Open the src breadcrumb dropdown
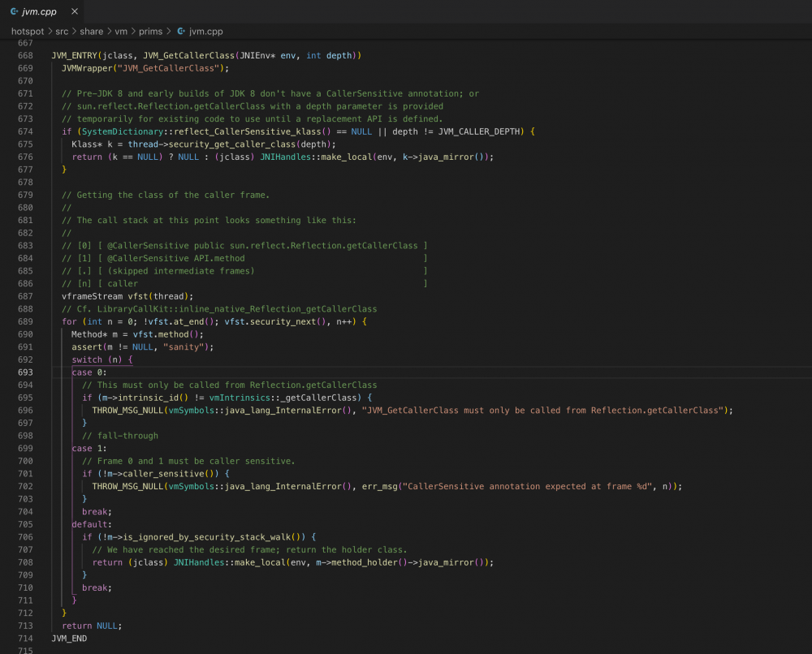Image resolution: width=812 pixels, height=654 pixels. [x=63, y=31]
